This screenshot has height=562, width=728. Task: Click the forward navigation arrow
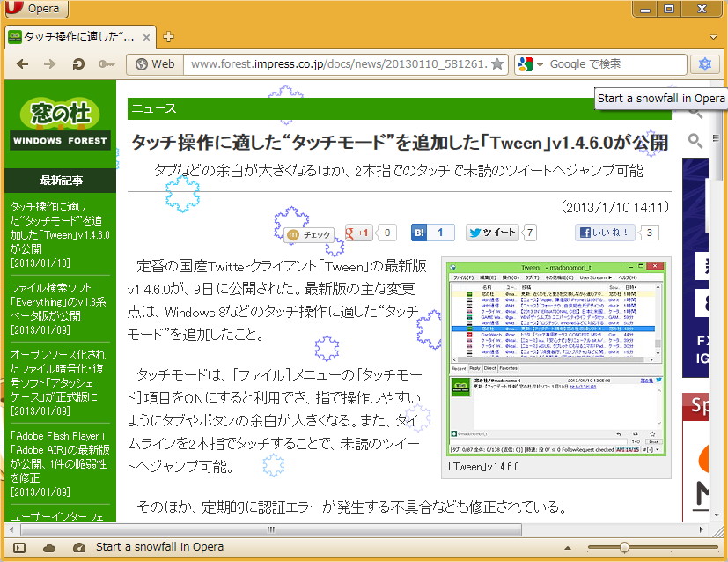click(x=49, y=63)
